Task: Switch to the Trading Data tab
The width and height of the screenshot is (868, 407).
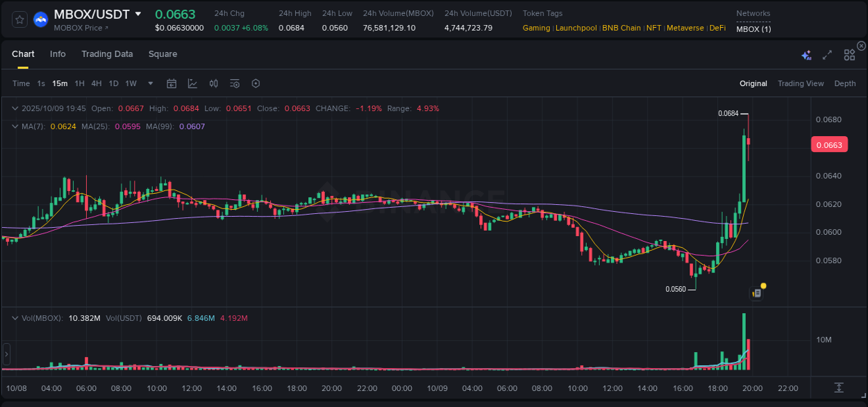Action: coord(107,53)
